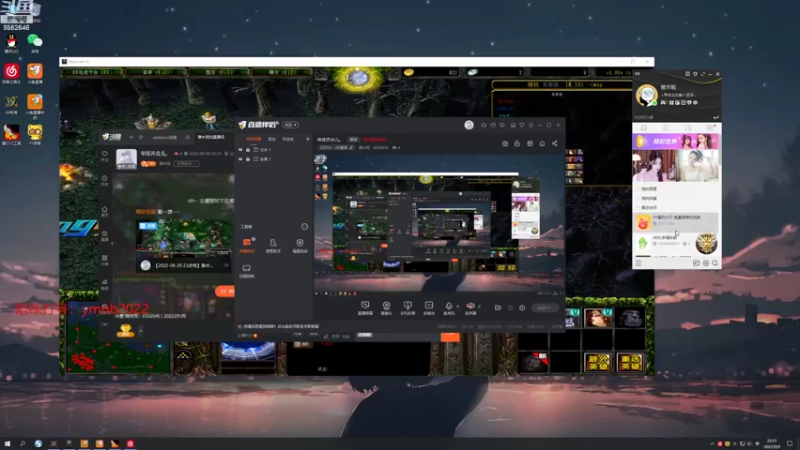800x450 pixels.
Task: Open dropdown beside streamer level badge
Action: pos(186,163)
